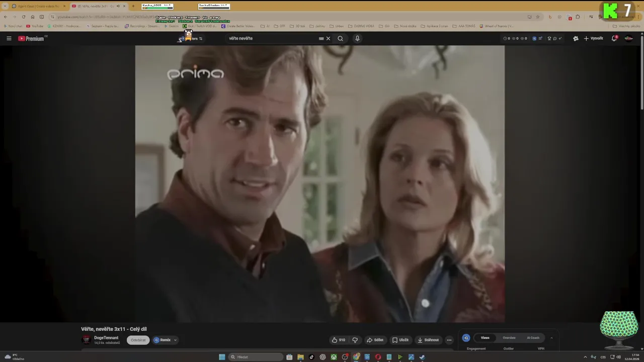This screenshot has height=362, width=644.
Task: Switch to the AI Coach tab
Action: [533, 338]
